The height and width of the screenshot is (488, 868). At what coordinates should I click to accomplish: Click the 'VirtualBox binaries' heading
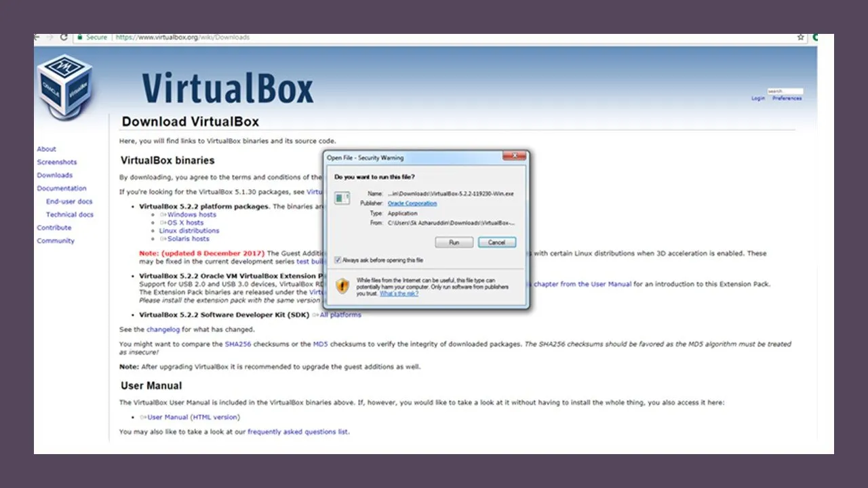pyautogui.click(x=167, y=161)
